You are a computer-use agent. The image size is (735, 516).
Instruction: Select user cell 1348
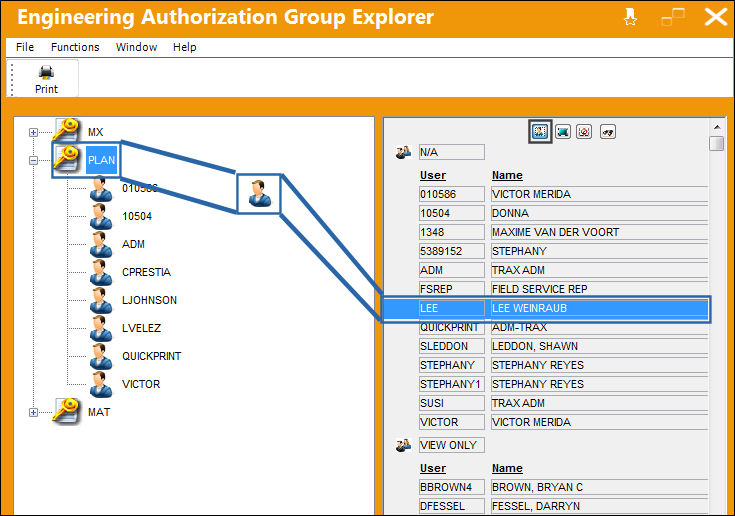451,232
